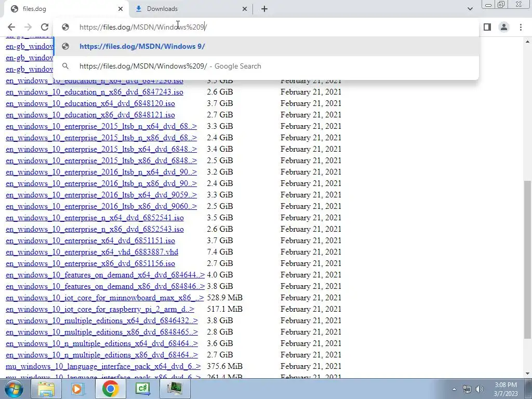Open the Windows Start button
Viewport: 532px width, 399px height.
tap(14, 389)
